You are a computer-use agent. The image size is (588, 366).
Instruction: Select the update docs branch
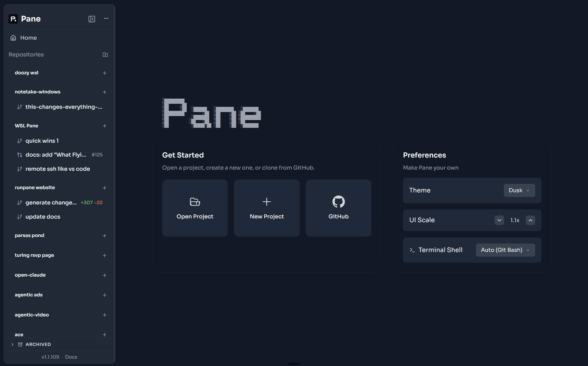(x=43, y=217)
